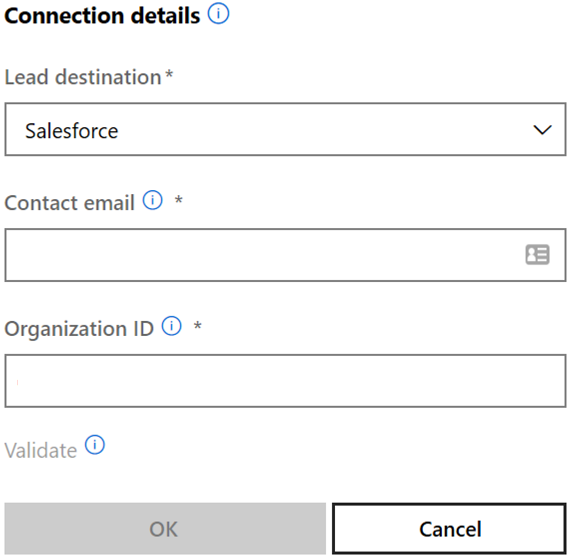
Task: Click the required asterisk after Organization ID
Action: coord(197,325)
